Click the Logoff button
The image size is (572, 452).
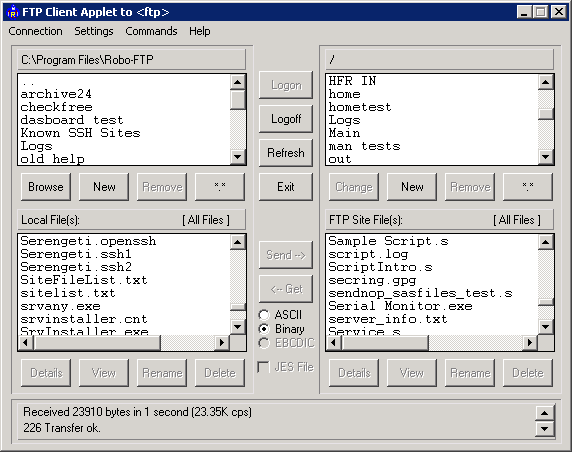[x=286, y=119]
